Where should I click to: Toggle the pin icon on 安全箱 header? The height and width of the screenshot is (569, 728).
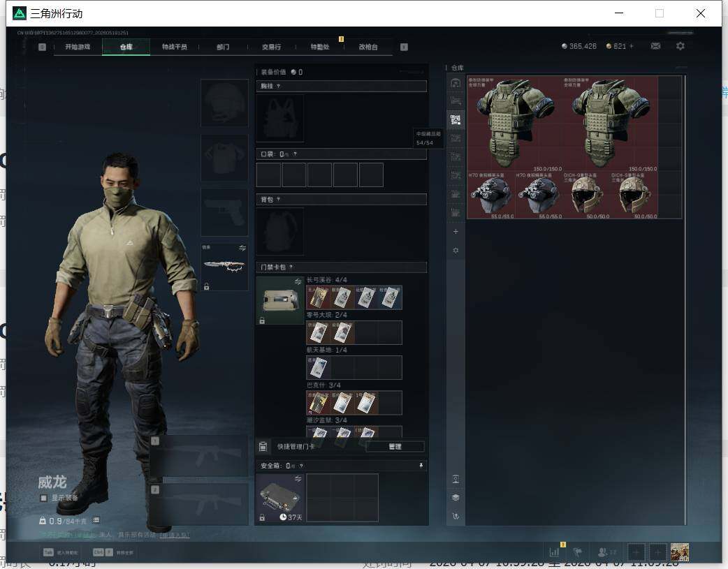click(421, 466)
